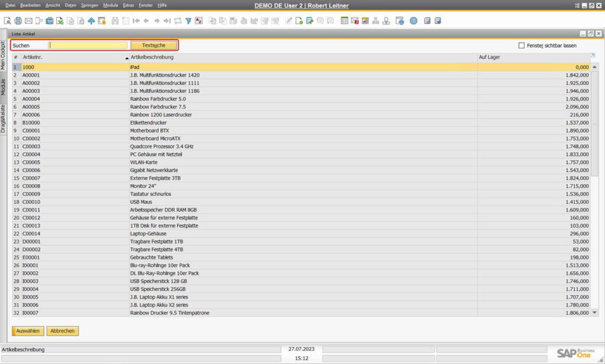Click the First Record arrow icon

pos(136,21)
